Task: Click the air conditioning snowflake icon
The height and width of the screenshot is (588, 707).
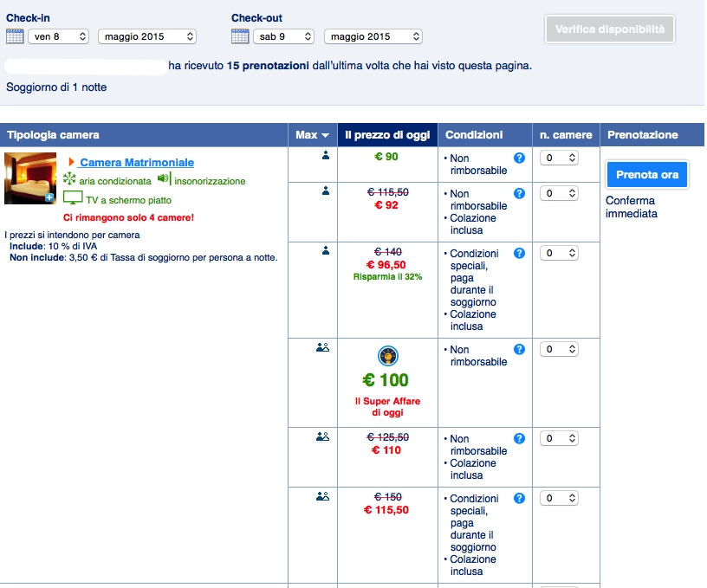Action: coord(69,178)
